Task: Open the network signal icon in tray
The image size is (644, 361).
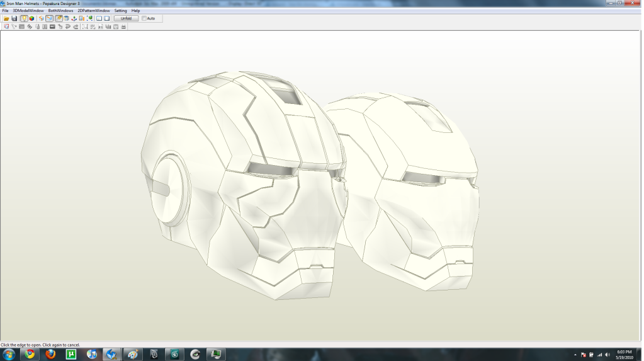Action: (x=600, y=355)
